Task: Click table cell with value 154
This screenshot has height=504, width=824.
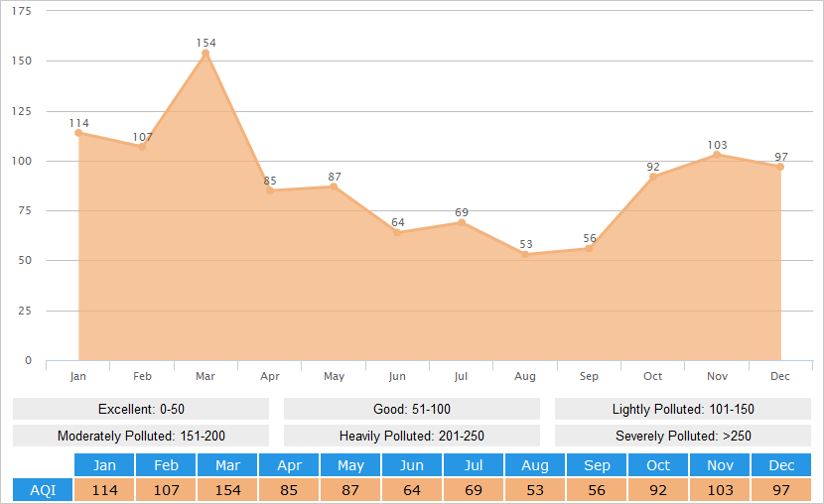Action: click(227, 490)
